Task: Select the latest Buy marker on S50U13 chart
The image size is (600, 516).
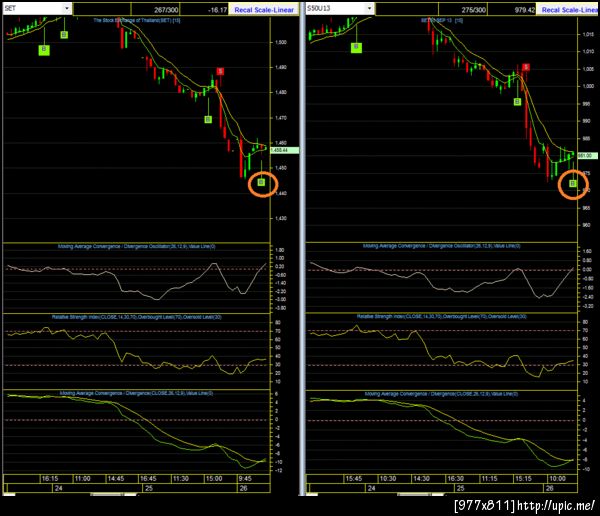Action: [572, 184]
